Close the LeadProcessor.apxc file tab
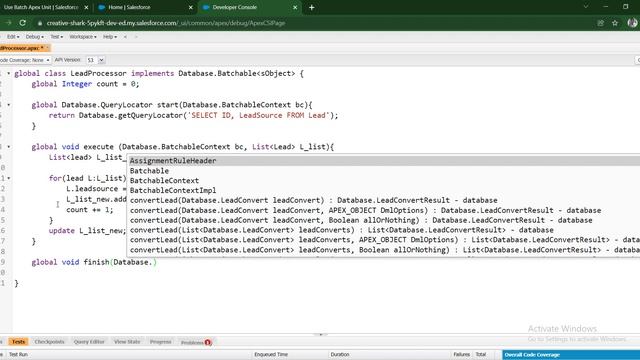 (47, 48)
